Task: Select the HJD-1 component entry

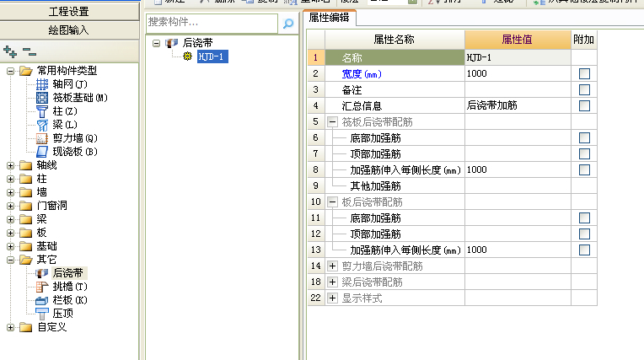Action: [212, 56]
